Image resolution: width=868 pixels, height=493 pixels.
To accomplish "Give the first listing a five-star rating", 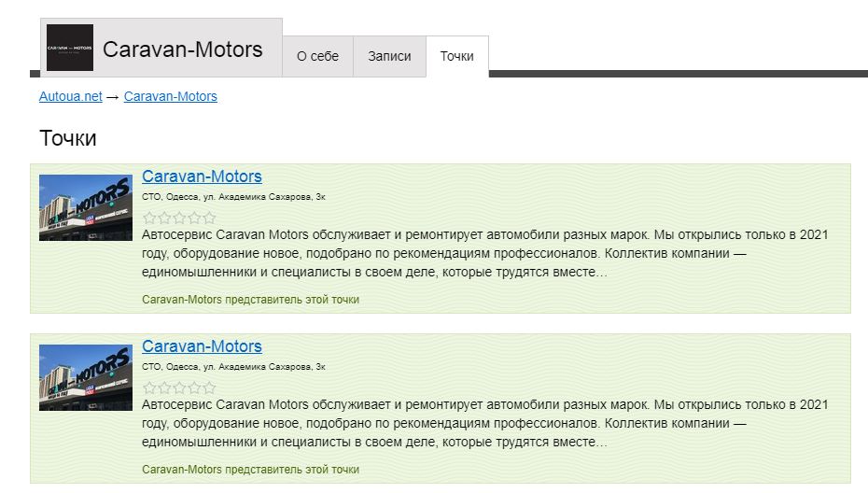I will (209, 218).
